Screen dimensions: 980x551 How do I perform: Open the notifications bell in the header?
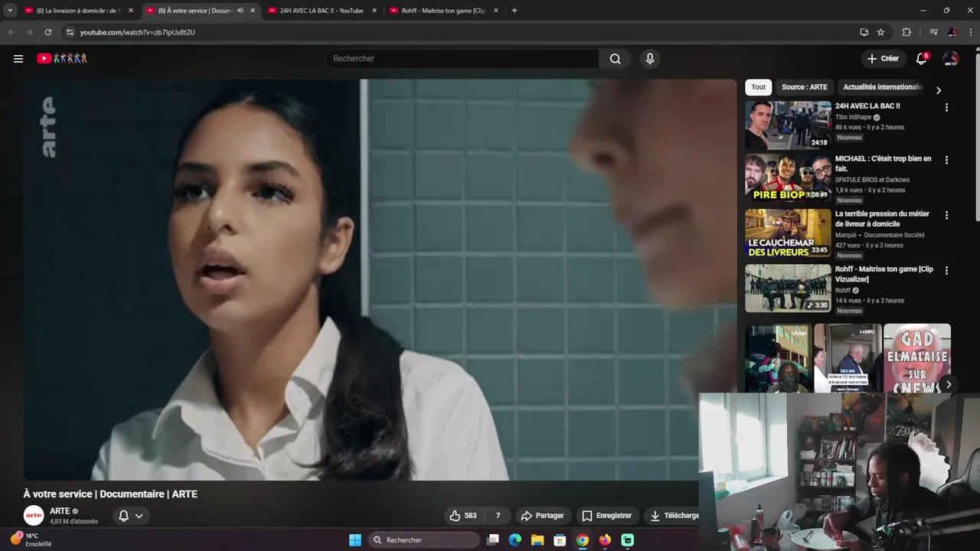coord(922,58)
